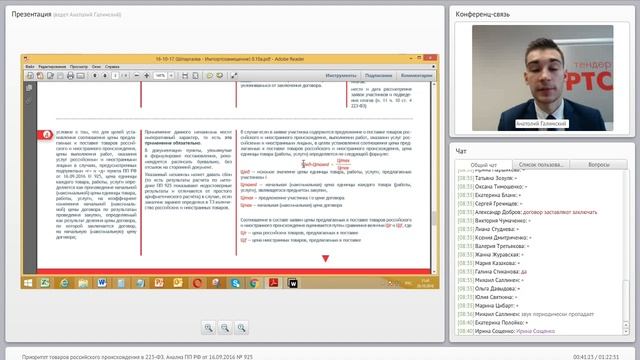Click the Windows Start button on taskbar
The image size is (640, 360).
click(x=28, y=283)
